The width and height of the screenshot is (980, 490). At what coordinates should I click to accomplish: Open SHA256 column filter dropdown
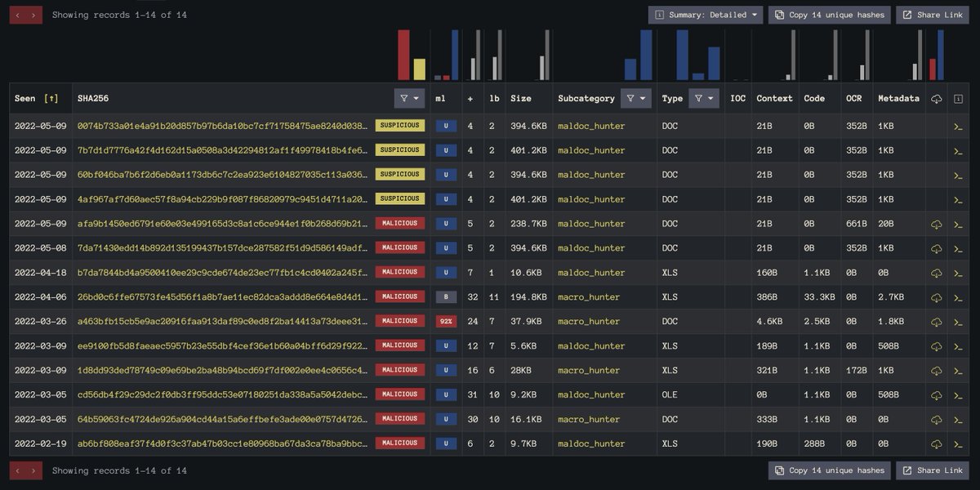point(409,98)
